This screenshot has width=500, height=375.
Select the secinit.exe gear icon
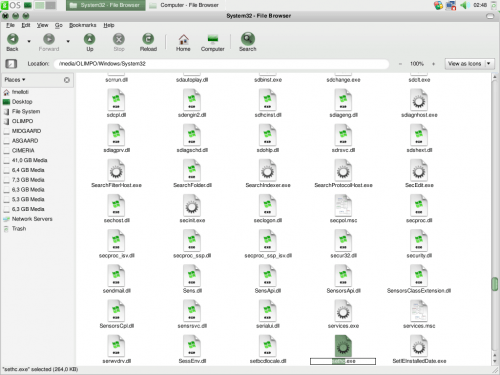pos(192,205)
